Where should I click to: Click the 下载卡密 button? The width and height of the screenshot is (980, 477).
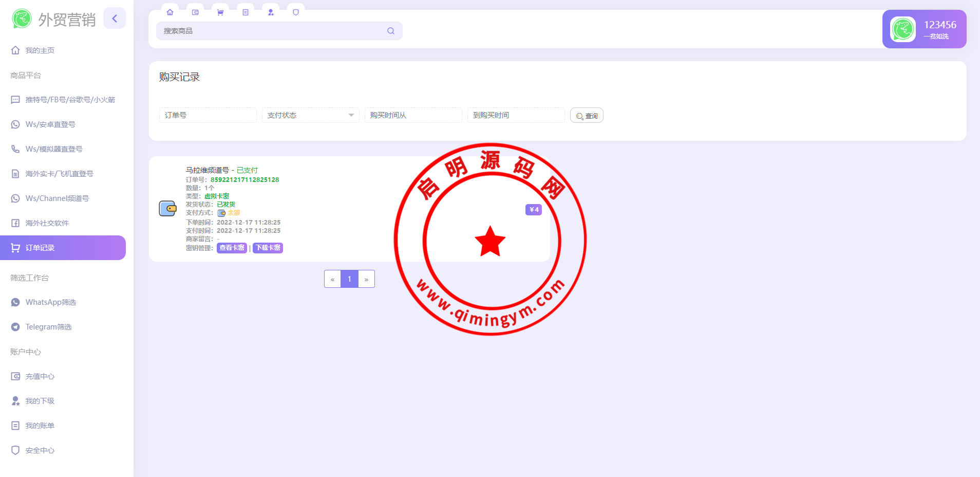(x=268, y=248)
